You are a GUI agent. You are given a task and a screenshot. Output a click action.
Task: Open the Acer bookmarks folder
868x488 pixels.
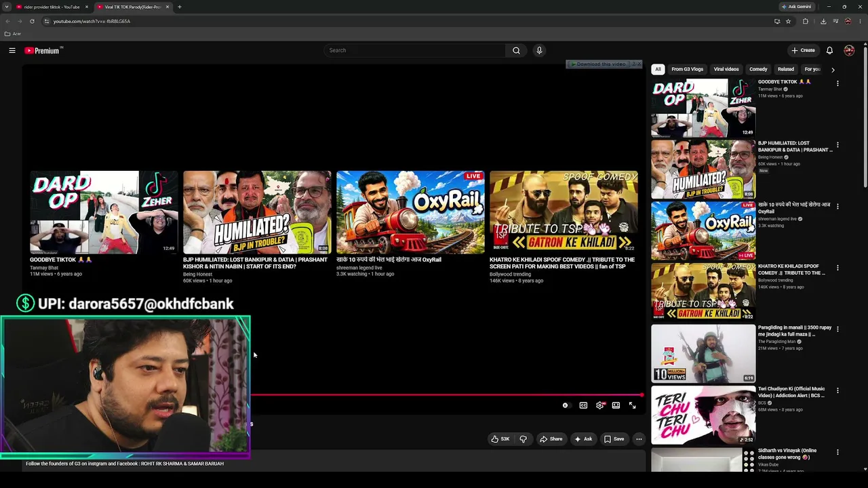[13, 34]
